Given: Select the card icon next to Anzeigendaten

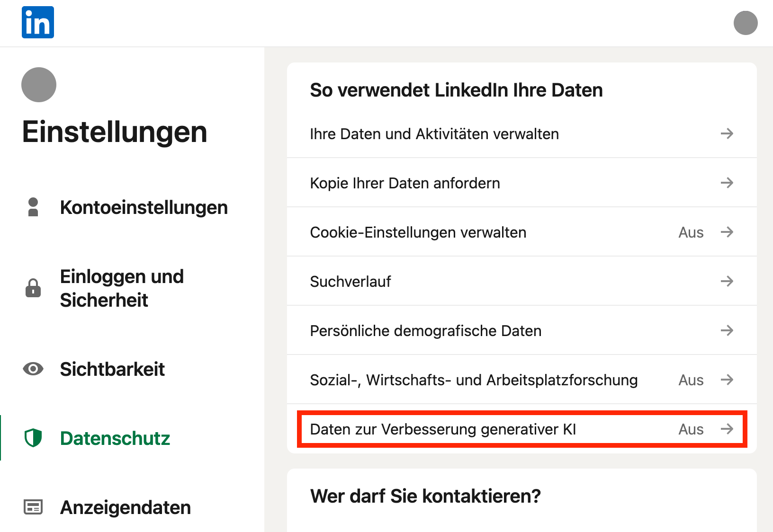Looking at the screenshot, I should coord(32,507).
